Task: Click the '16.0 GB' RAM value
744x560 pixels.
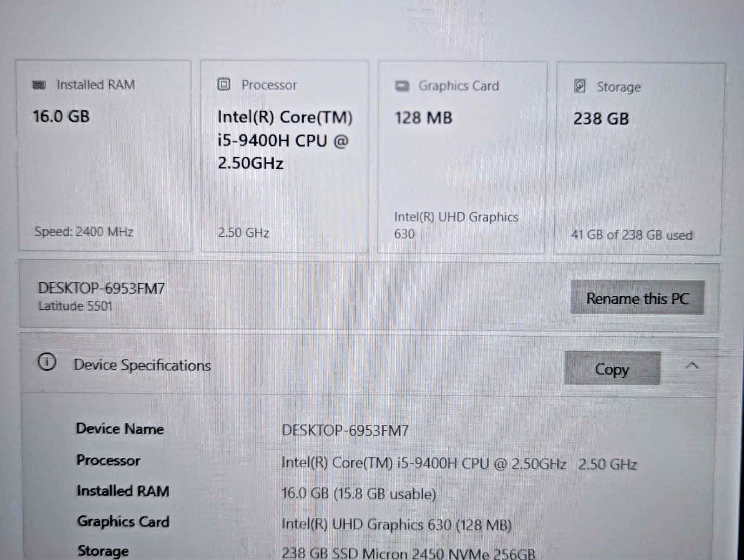Action: [x=61, y=116]
